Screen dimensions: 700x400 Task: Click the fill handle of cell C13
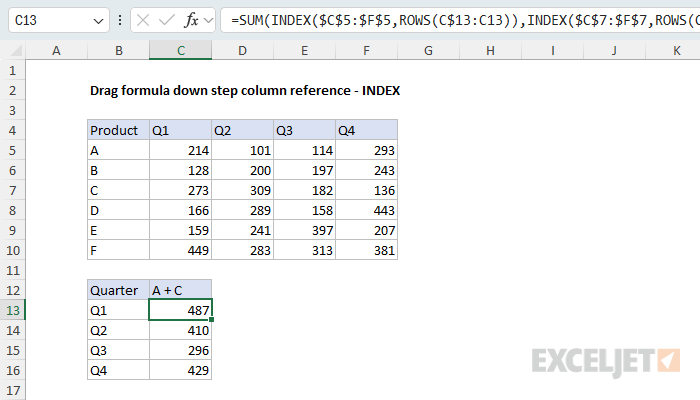click(x=212, y=320)
